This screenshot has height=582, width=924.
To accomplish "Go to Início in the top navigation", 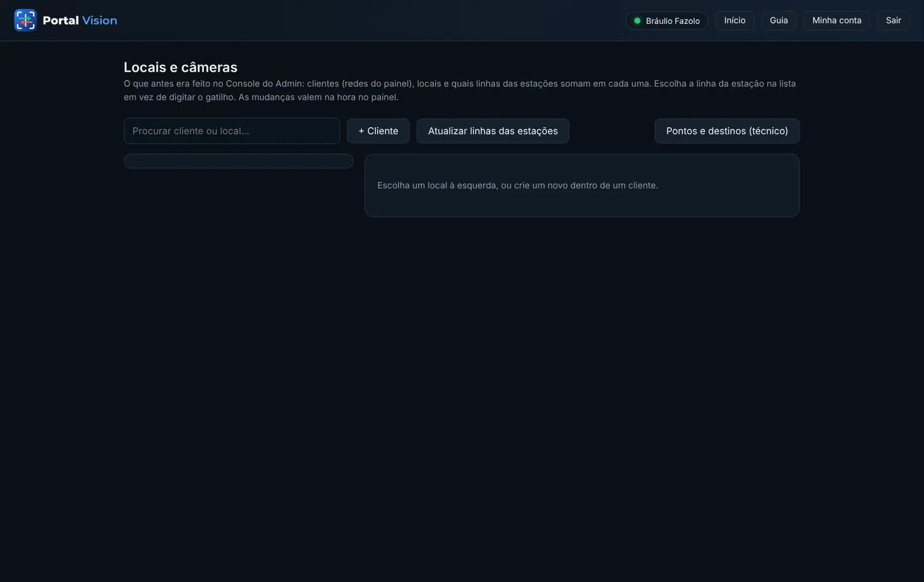I will tap(735, 20).
